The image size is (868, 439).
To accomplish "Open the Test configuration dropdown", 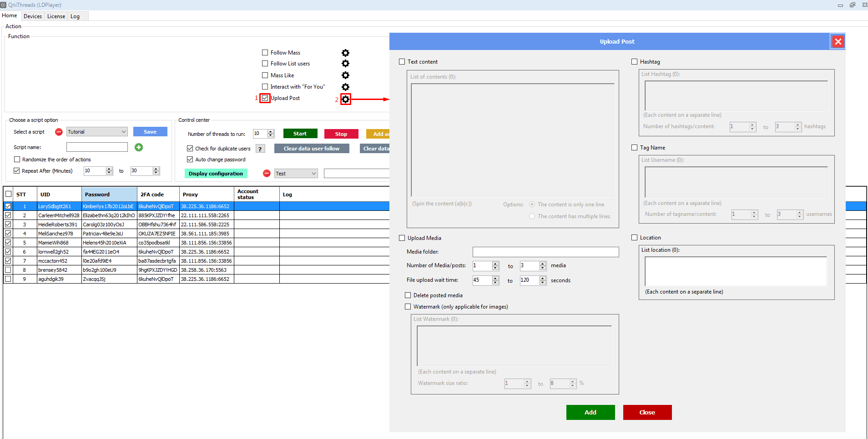I will pos(313,174).
